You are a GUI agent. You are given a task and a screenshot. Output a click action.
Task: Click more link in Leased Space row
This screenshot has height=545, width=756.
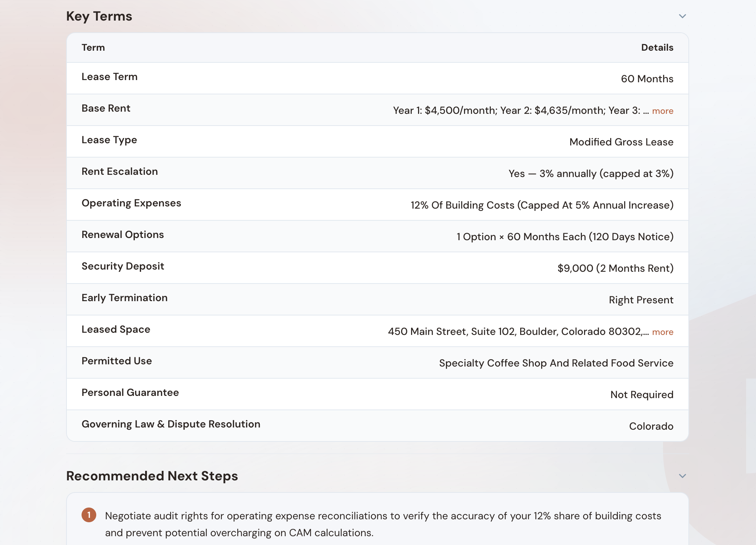click(x=662, y=332)
